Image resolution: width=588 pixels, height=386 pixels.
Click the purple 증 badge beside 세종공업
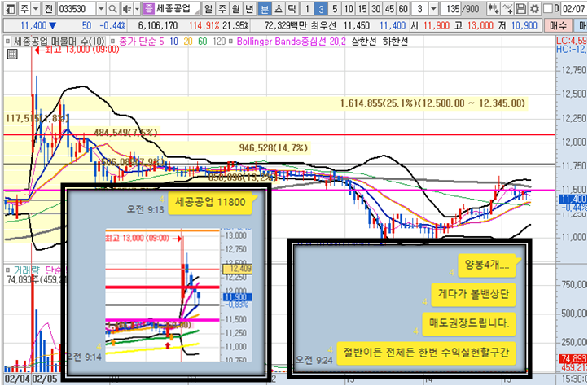click(x=148, y=8)
